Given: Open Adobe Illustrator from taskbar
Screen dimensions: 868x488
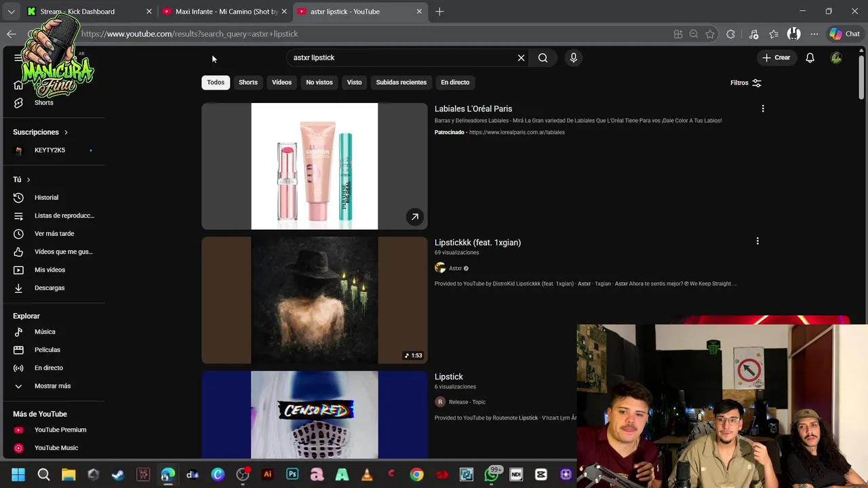Looking at the screenshot, I should point(267,474).
